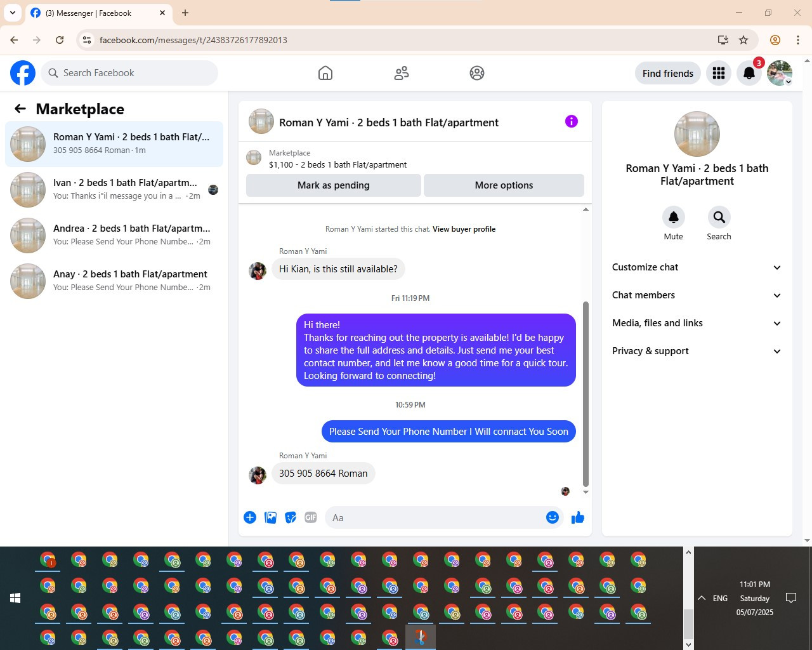
Task: Click the large listing thumbnail in right panel
Action: coord(697,134)
